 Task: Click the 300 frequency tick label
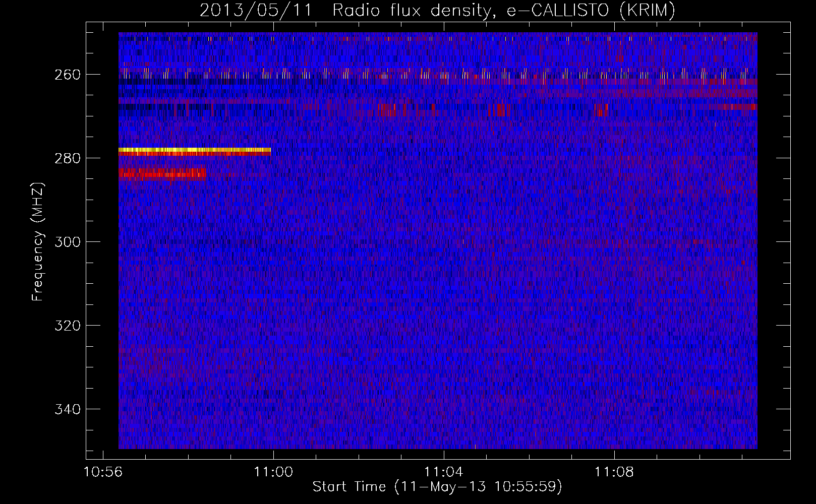(67, 242)
